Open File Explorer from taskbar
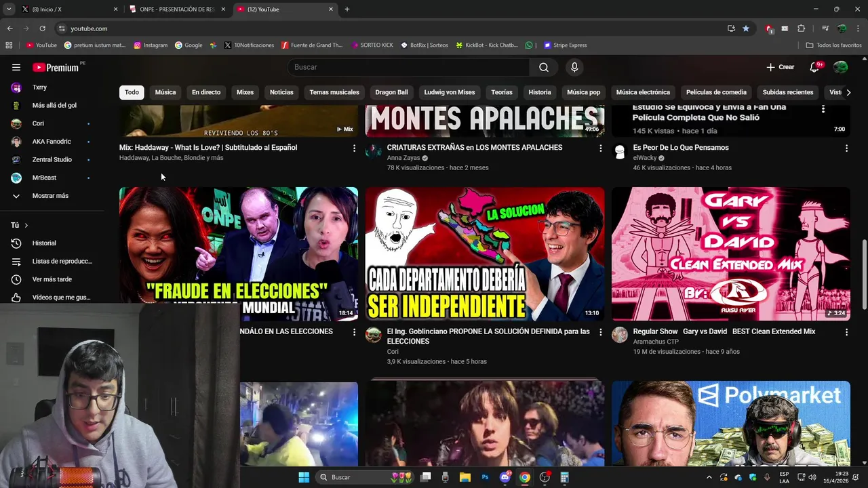 pyautogui.click(x=465, y=477)
